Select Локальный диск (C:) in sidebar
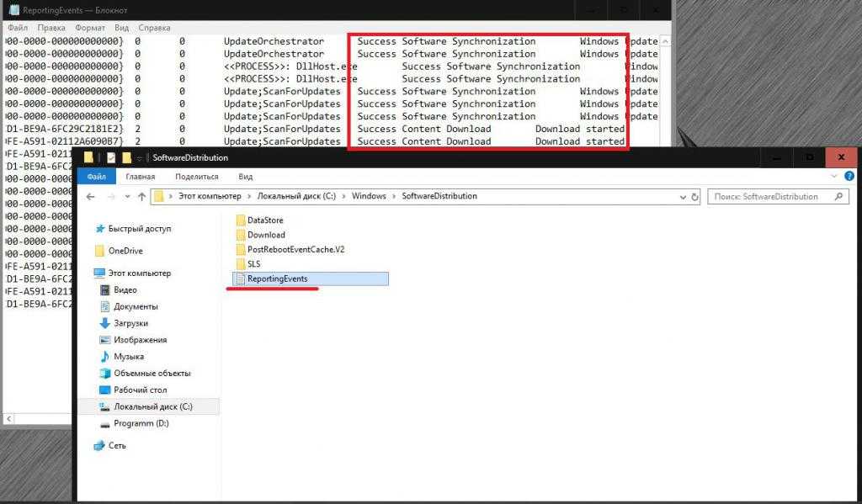The height and width of the screenshot is (504, 862). pos(148,406)
